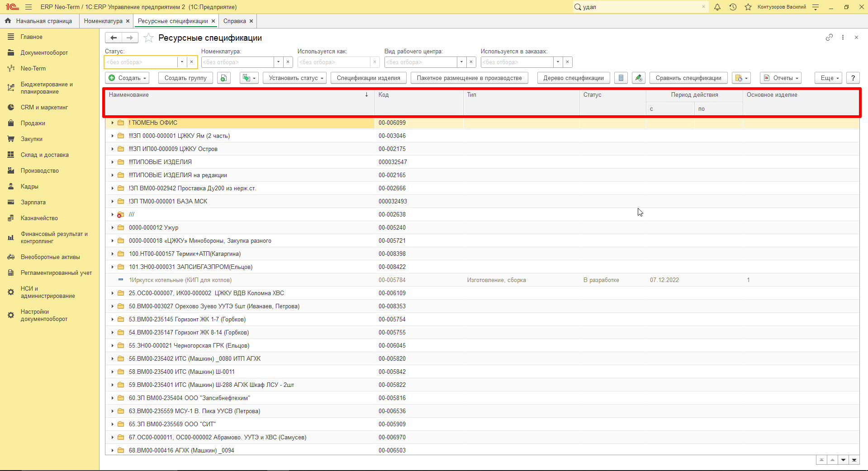Open Используется в заказах dropdown

click(558, 62)
